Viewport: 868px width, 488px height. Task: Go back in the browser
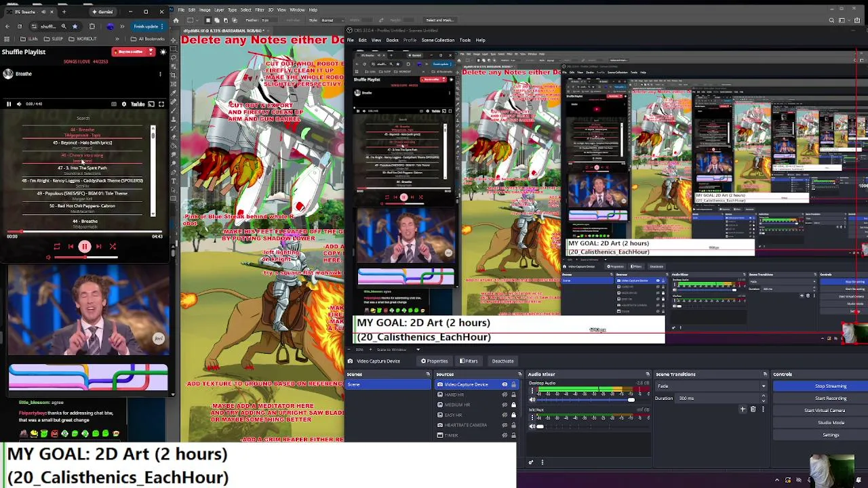pyautogui.click(x=7, y=26)
